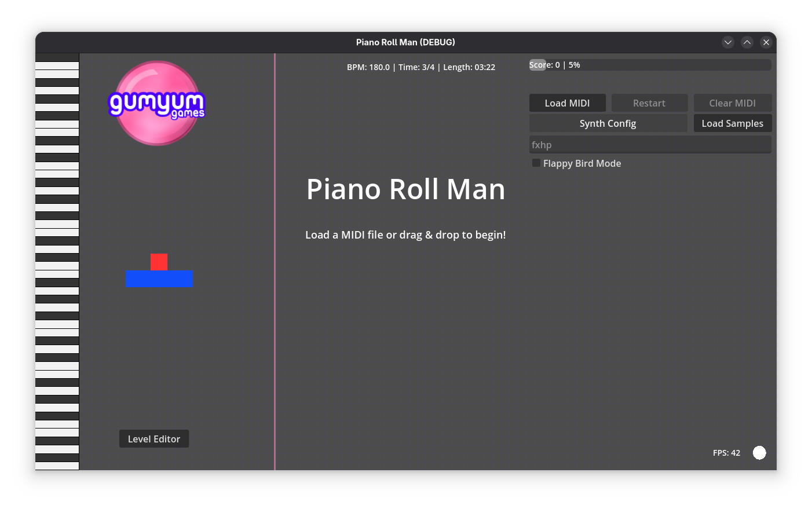Click the red square player character
This screenshot has height=509, width=812.
[159, 262]
